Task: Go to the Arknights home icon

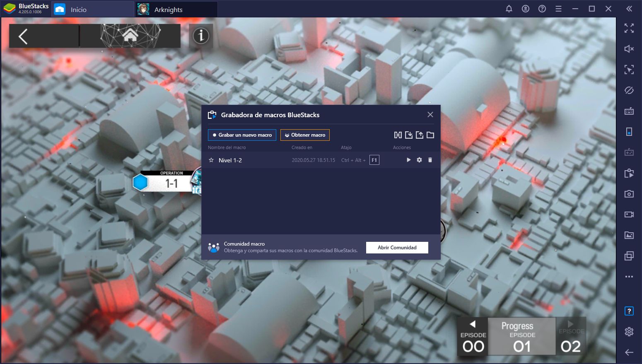Action: tap(130, 36)
